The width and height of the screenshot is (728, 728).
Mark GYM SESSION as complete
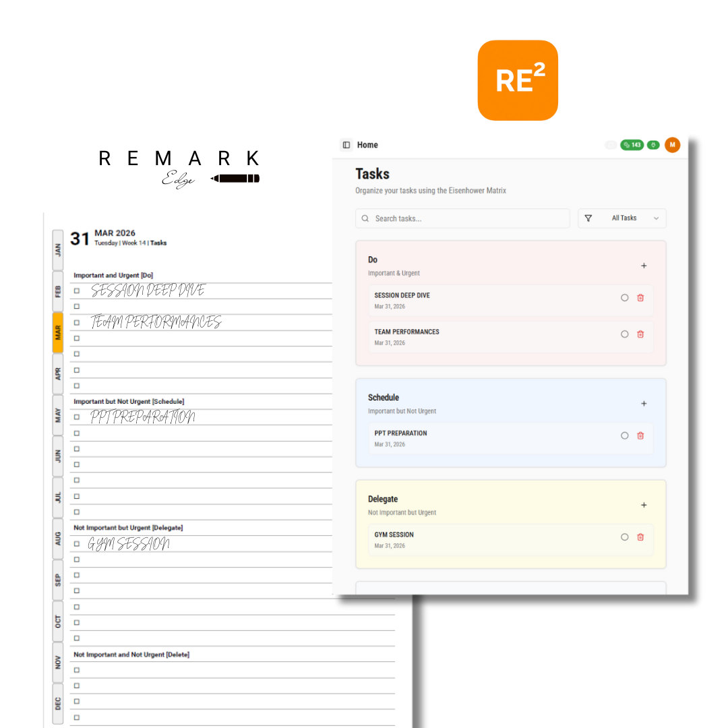[x=624, y=537]
